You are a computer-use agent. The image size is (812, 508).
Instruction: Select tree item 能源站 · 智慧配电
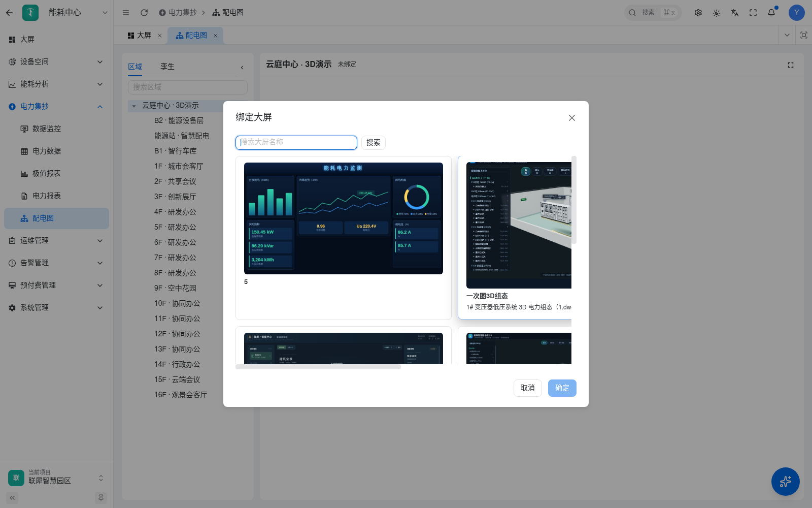pos(182,136)
